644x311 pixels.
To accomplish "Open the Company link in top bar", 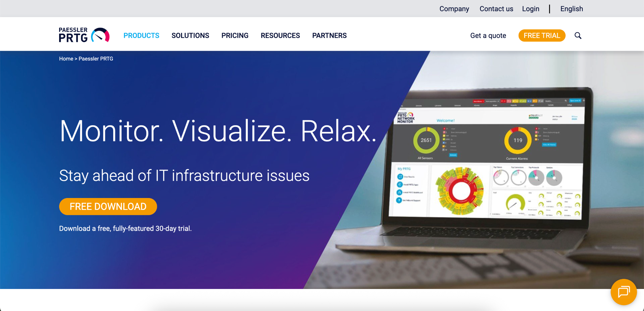I will pyautogui.click(x=454, y=9).
